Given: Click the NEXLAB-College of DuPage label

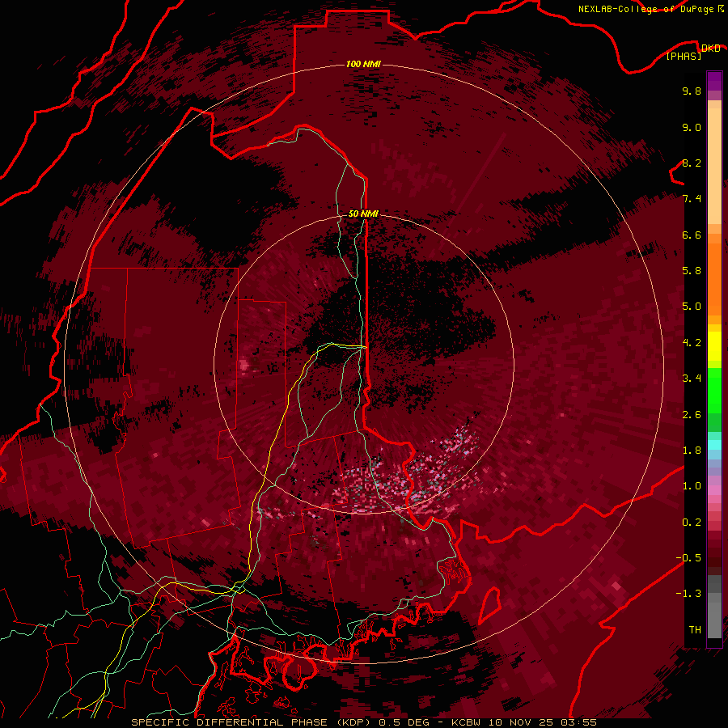Looking at the screenshot, I should [645, 9].
